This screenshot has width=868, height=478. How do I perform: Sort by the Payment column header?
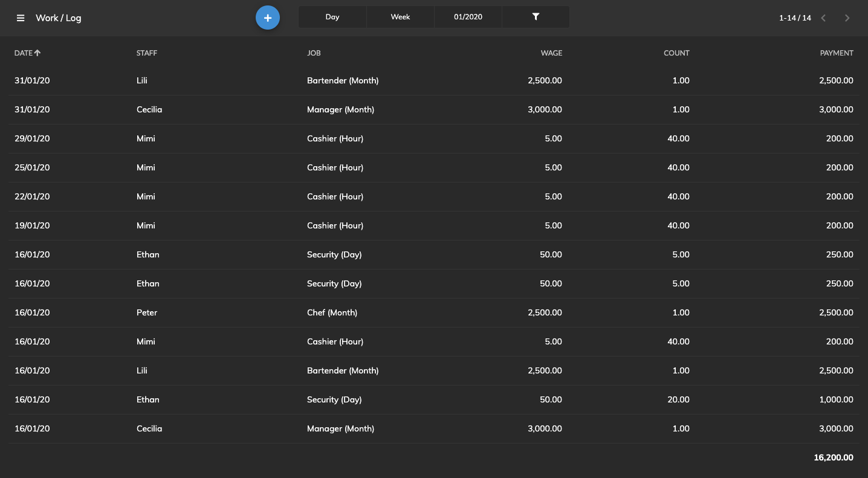[837, 53]
